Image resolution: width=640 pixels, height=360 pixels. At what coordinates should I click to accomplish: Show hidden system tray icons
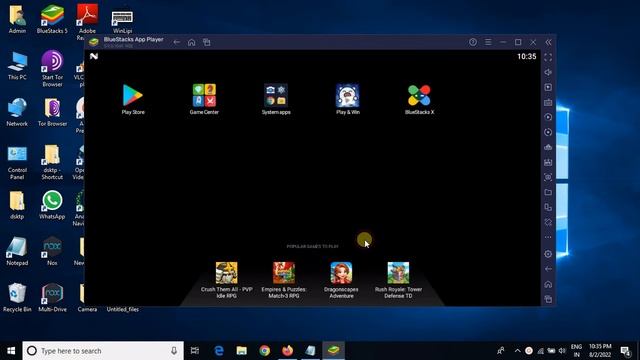[x=517, y=351]
